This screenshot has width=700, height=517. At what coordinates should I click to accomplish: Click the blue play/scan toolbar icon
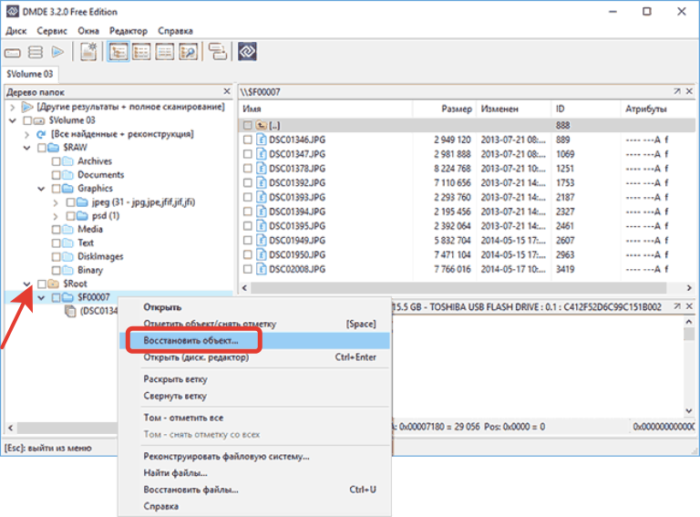coord(58,52)
